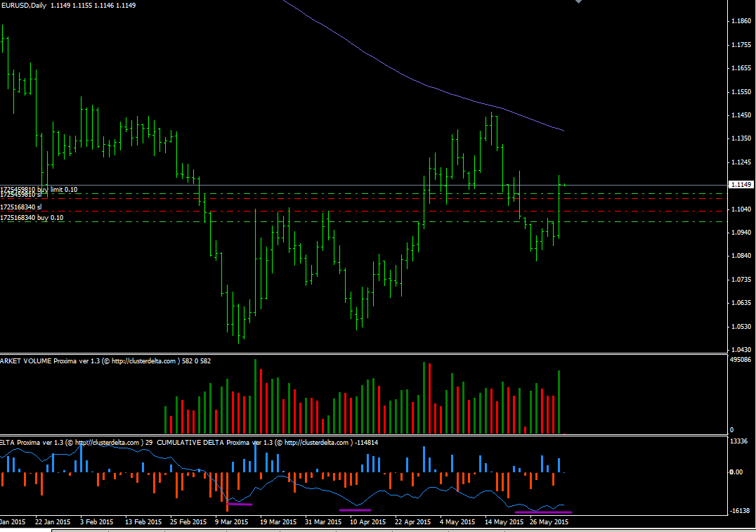The height and width of the screenshot is (532, 756).
Task: Click the 495086 volume scale value
Action: coord(741,360)
